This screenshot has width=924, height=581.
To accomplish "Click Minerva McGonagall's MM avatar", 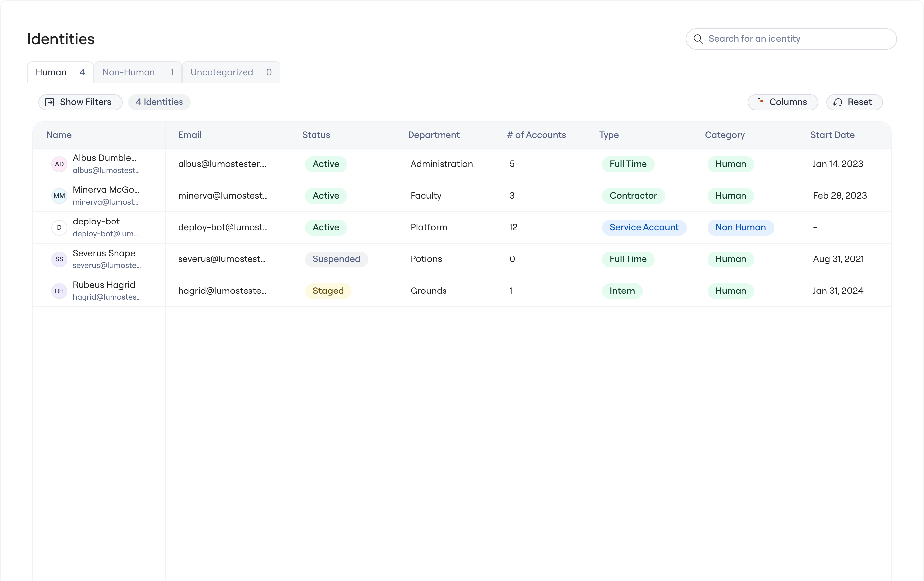I will coord(59,196).
